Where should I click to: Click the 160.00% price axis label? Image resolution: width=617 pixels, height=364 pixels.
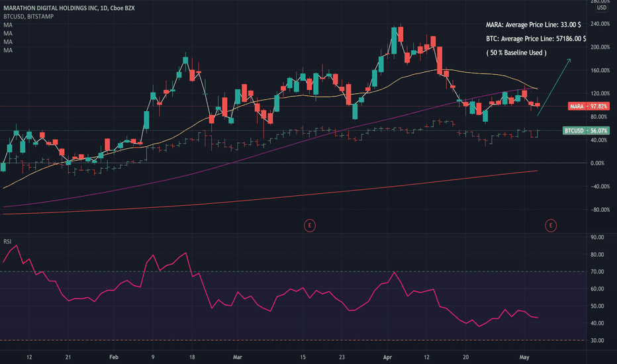pyautogui.click(x=600, y=70)
